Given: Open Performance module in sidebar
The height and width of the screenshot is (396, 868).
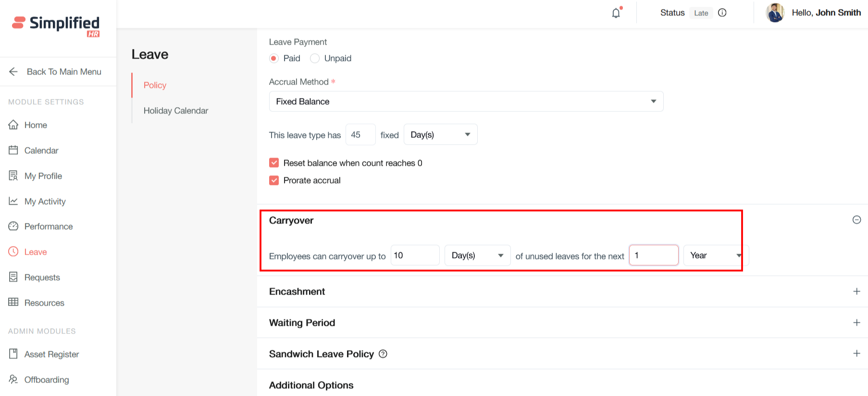Looking at the screenshot, I should tap(48, 226).
